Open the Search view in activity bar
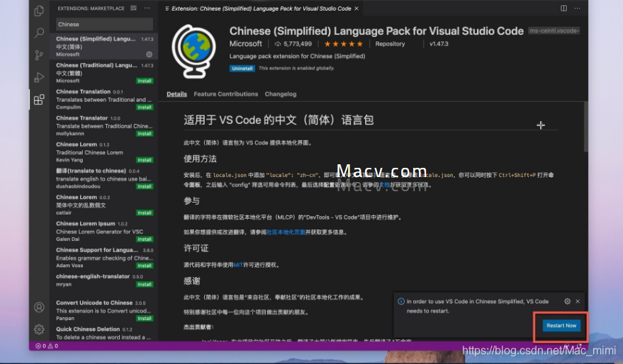The image size is (623, 364). (x=39, y=33)
